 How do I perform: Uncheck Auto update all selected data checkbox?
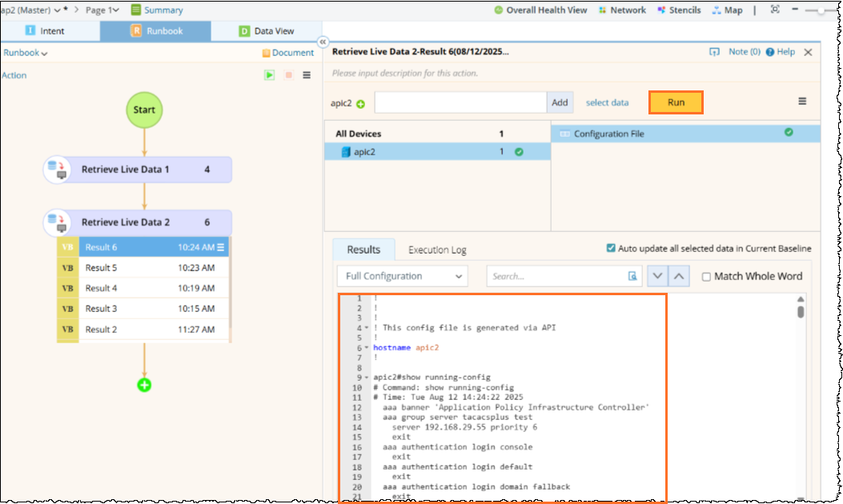(x=612, y=249)
